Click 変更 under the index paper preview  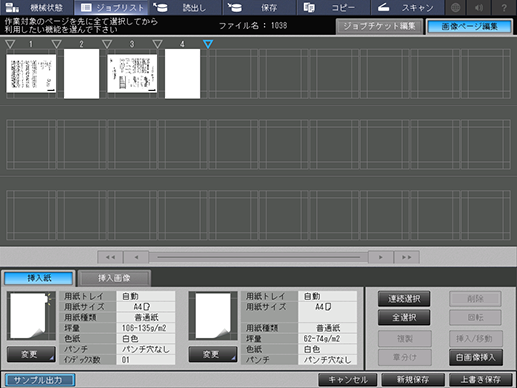click(x=31, y=354)
